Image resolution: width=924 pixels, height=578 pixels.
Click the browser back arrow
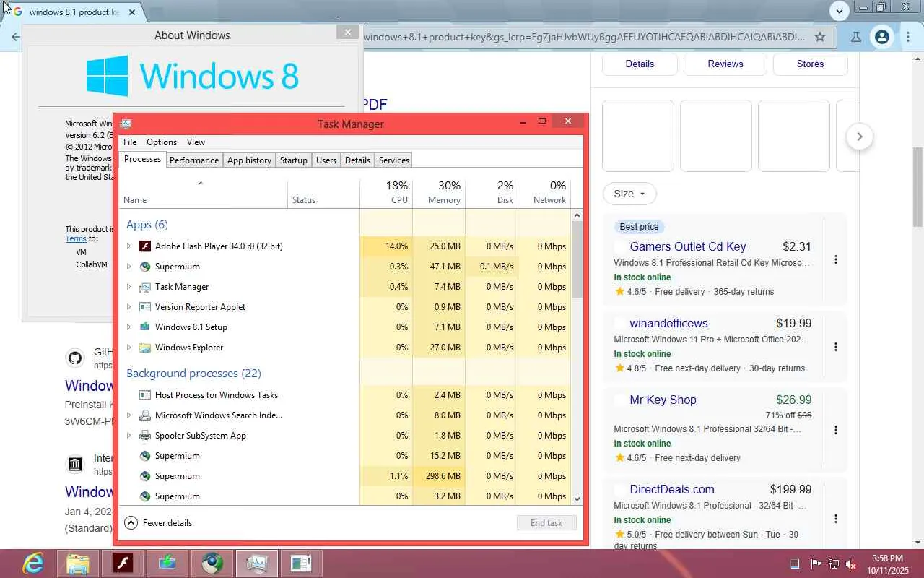click(x=15, y=37)
